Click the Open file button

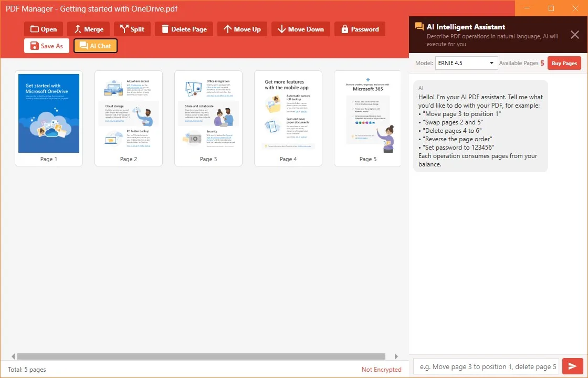[x=44, y=29]
